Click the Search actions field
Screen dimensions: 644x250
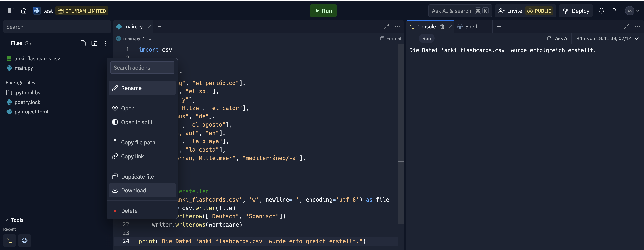point(142,68)
